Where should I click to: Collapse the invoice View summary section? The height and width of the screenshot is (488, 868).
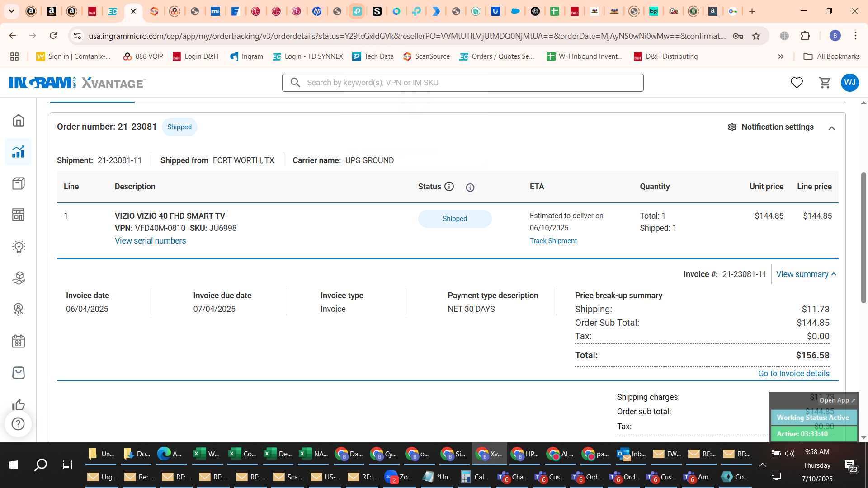[x=806, y=274]
